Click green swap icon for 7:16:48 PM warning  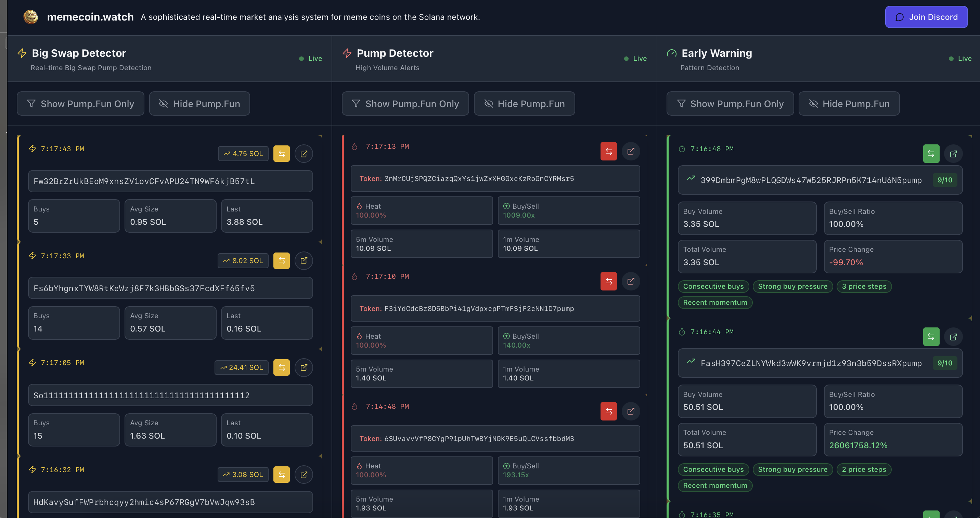(x=931, y=154)
